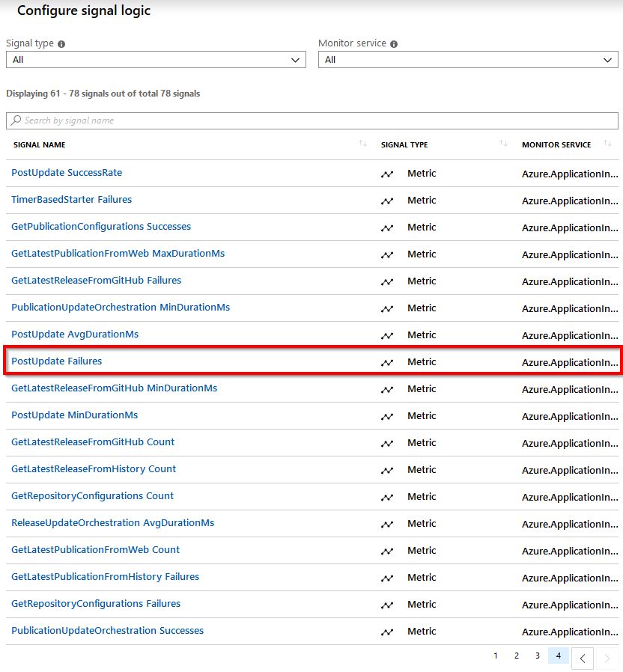Viewport: 623px width, 672px height.
Task: Click Metric text in TimerBasedStarter Failures row
Action: click(422, 201)
